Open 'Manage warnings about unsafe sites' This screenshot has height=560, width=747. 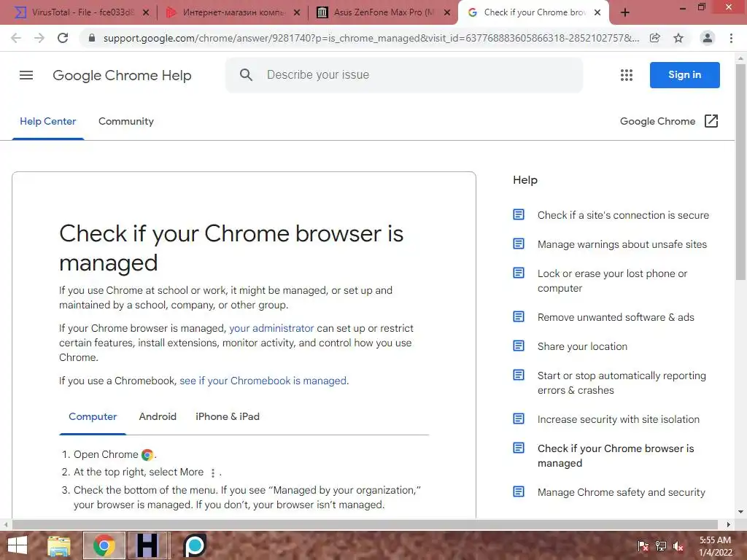coord(622,244)
